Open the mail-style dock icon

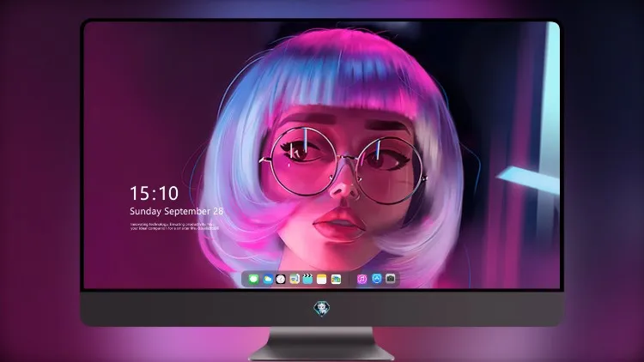[295, 280]
